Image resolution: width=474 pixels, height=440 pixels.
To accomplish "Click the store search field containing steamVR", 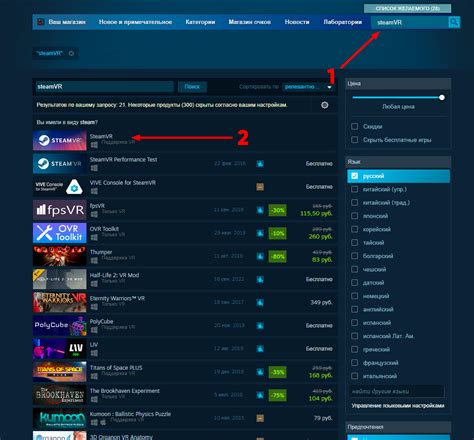I will 410,22.
